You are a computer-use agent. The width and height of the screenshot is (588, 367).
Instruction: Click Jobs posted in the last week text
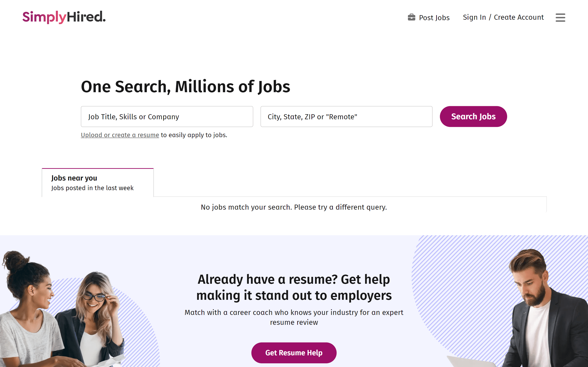(92, 188)
